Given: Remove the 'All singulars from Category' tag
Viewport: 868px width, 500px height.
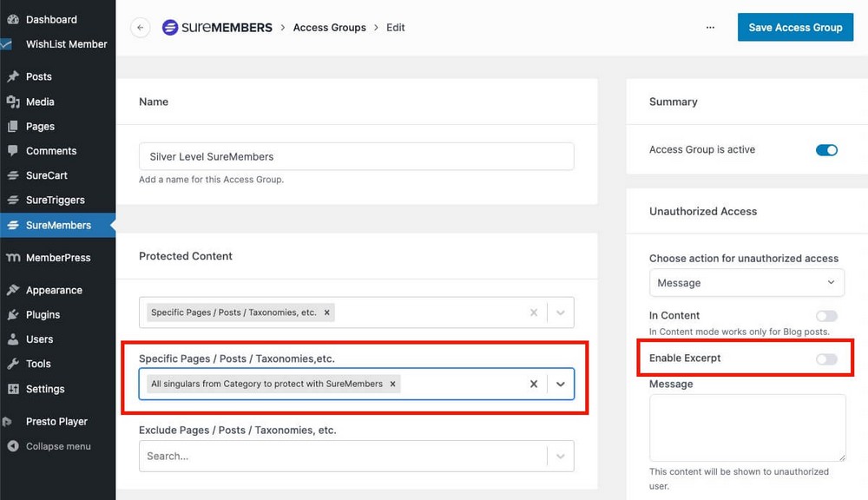Looking at the screenshot, I should [392, 384].
